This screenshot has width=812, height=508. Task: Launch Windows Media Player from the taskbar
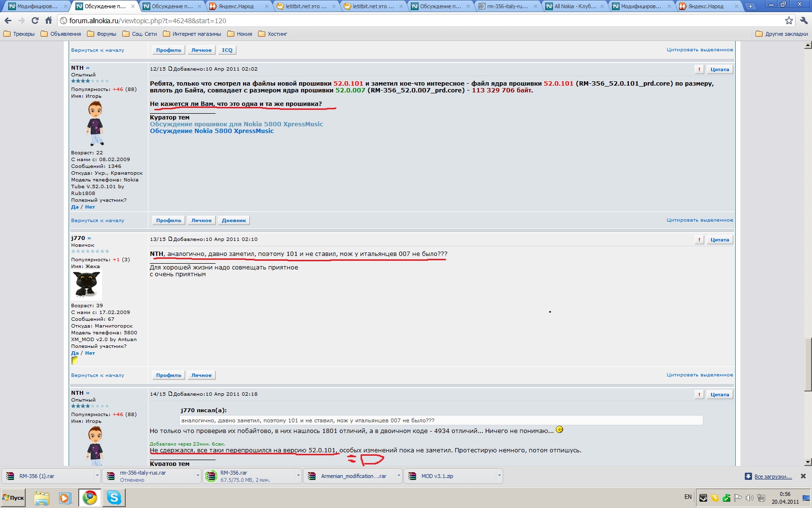[x=65, y=498]
